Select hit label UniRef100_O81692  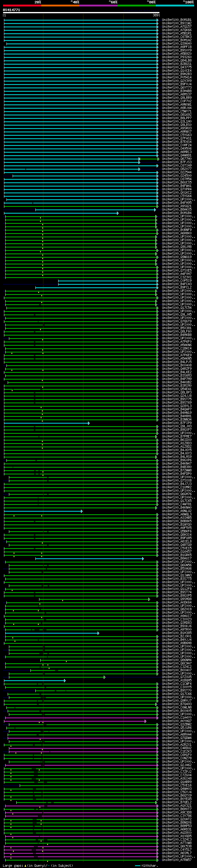tap(177, 115)
